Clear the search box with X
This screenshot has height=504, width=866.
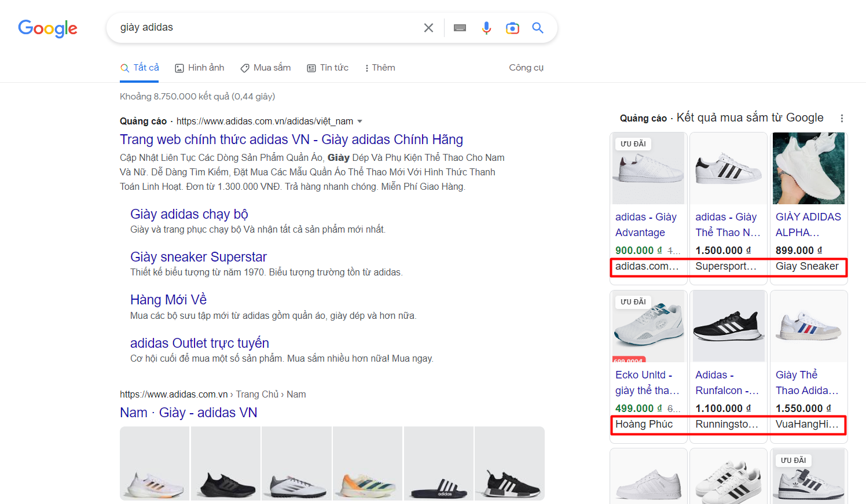tap(428, 28)
